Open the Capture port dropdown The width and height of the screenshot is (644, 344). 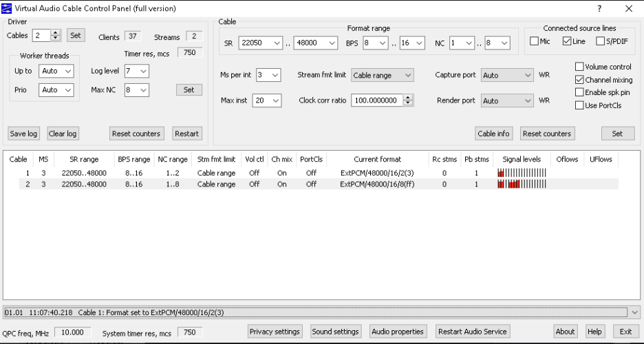coord(507,75)
